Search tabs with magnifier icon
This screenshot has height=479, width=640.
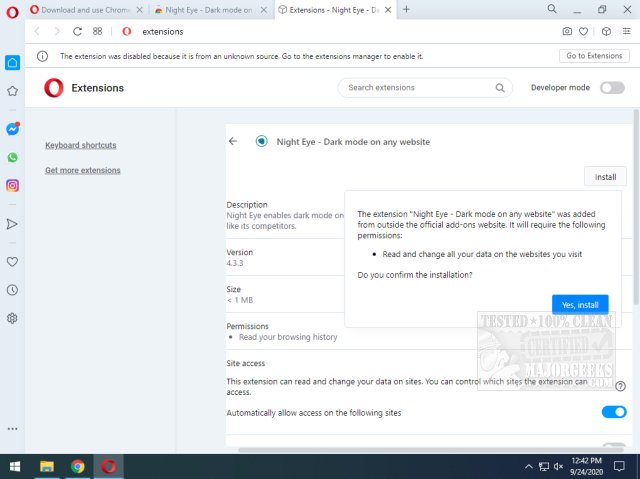coord(552,9)
